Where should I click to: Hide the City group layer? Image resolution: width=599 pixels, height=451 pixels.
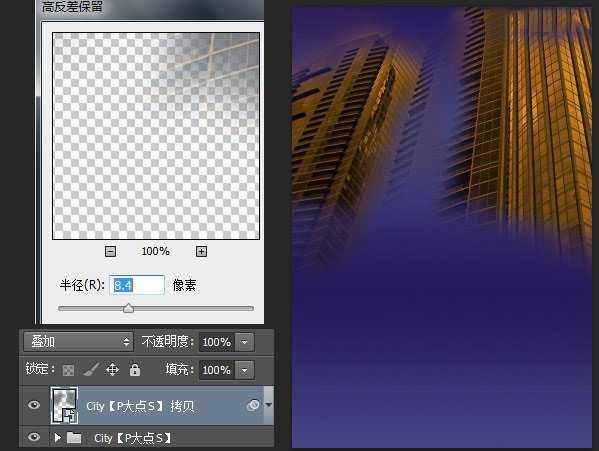pyautogui.click(x=34, y=437)
